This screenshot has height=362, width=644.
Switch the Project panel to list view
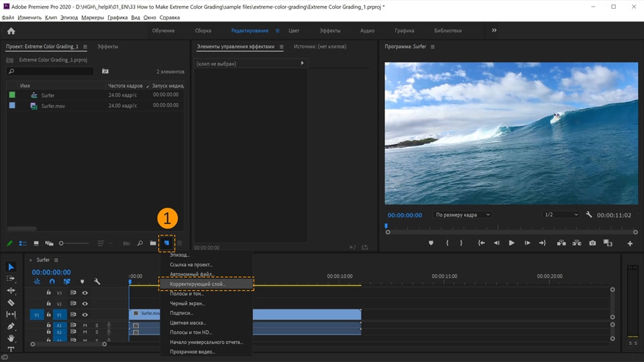click(x=23, y=243)
